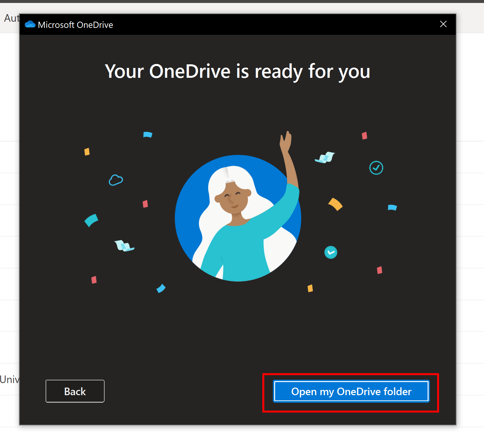Click the "Your OneDrive is ready for you" heading
The height and width of the screenshot is (448, 484).
click(x=238, y=72)
